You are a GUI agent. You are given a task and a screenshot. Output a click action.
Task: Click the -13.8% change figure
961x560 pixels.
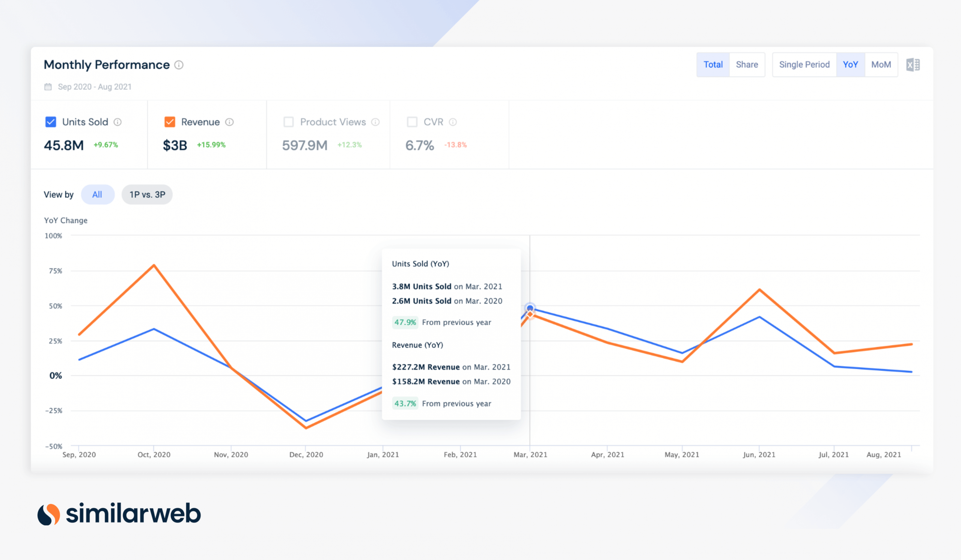pyautogui.click(x=455, y=145)
